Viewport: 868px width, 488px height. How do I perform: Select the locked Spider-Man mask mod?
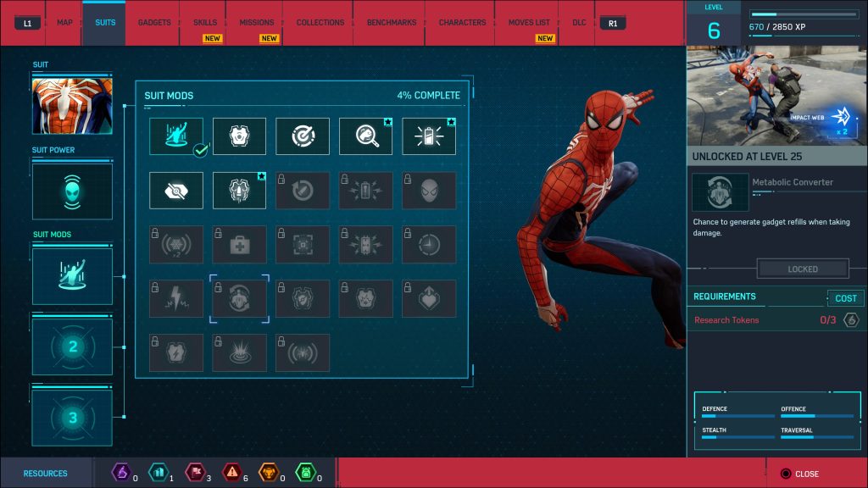tap(430, 190)
